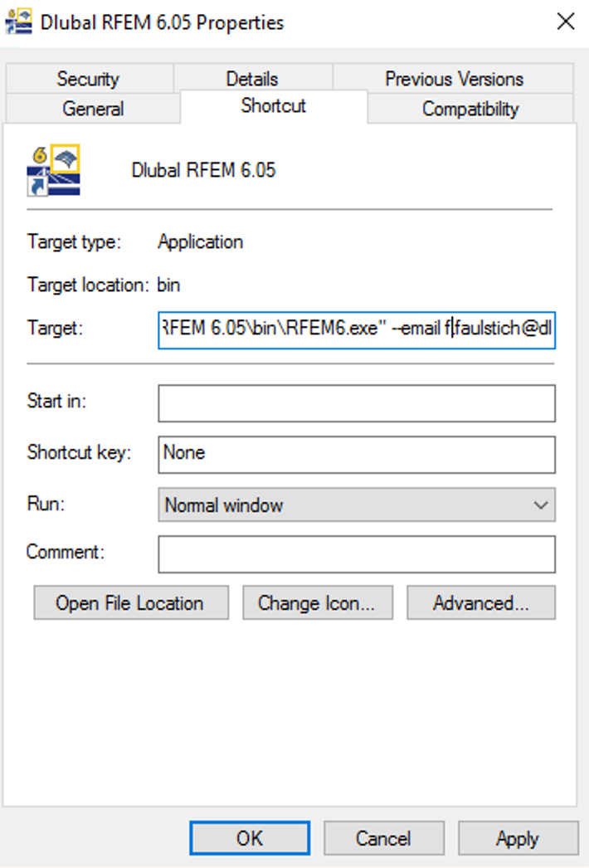Open Advanced shortcut properties

point(481,602)
